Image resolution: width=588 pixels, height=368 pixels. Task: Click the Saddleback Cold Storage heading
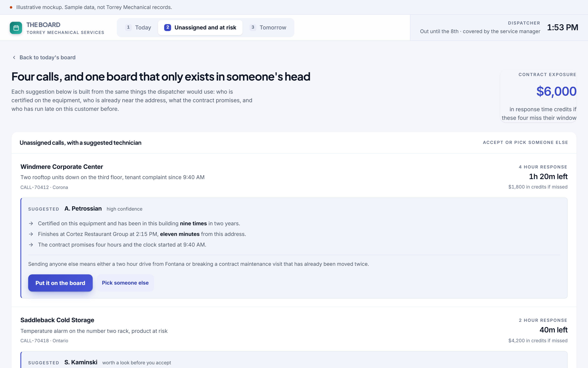coord(57,320)
